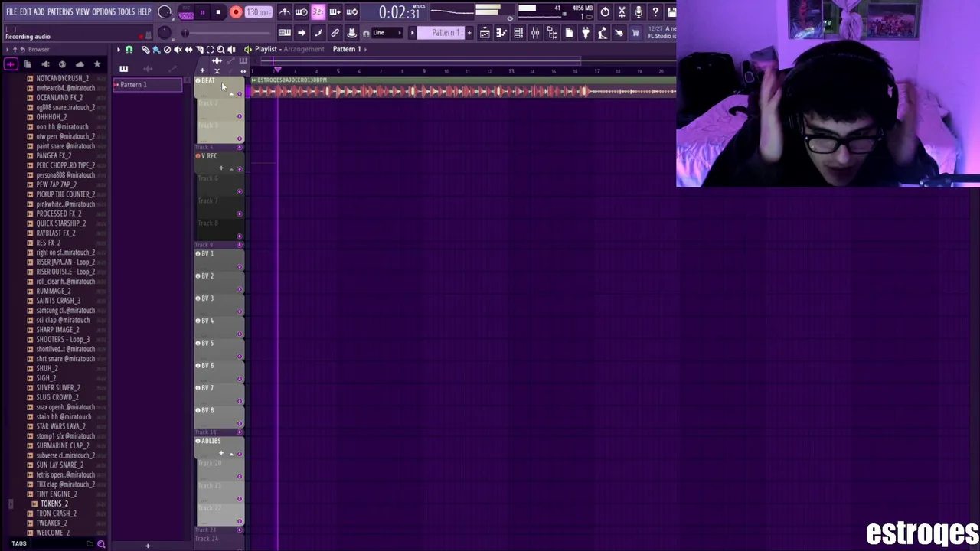
Task: Select the playlist Draw pencil tool
Action: point(145,49)
